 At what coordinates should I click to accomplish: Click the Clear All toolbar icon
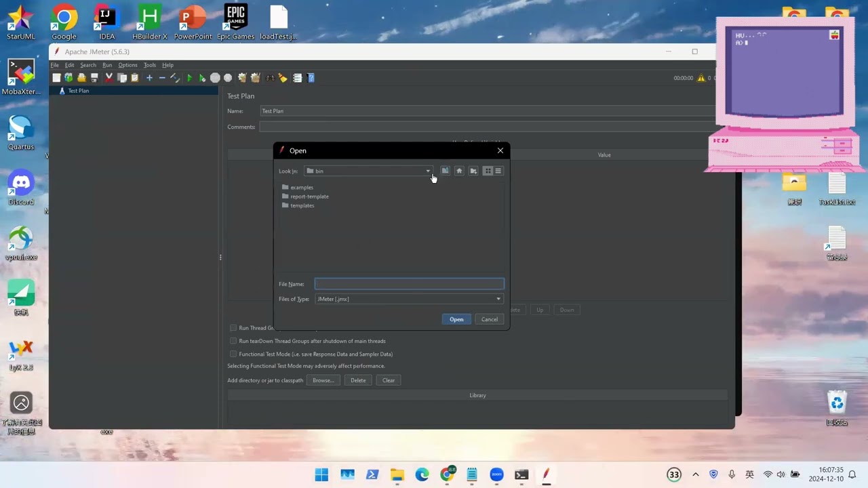(255, 78)
